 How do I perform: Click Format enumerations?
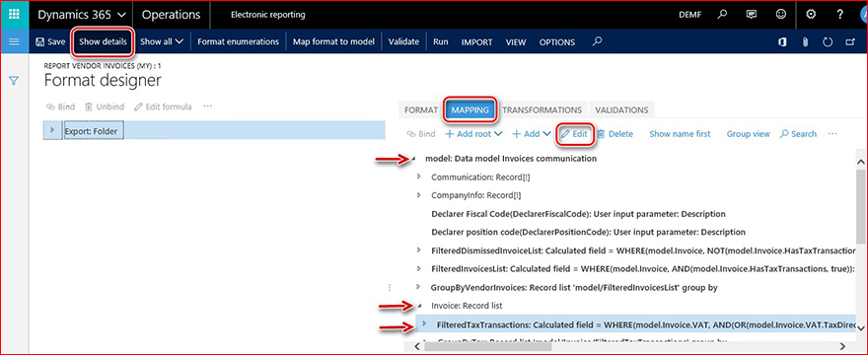pos(238,41)
